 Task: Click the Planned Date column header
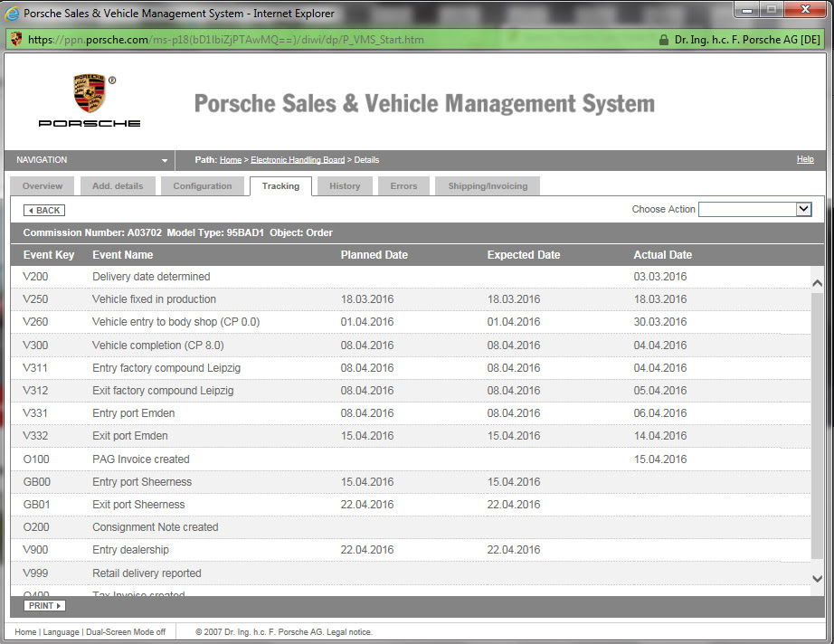tap(374, 255)
